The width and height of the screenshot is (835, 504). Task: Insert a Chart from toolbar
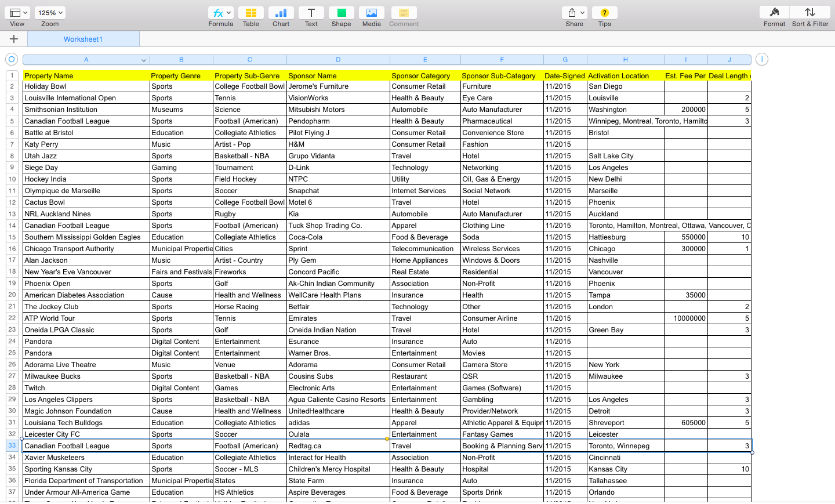pyautogui.click(x=281, y=13)
